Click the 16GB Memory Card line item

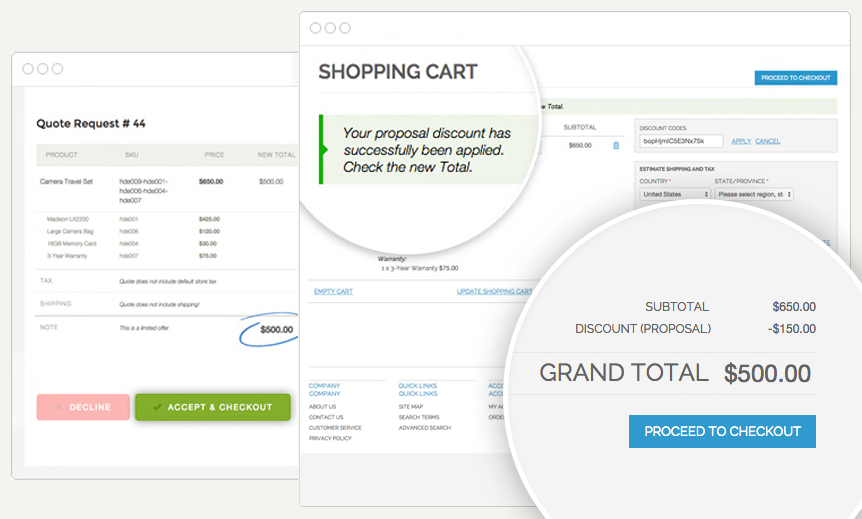(x=71, y=244)
